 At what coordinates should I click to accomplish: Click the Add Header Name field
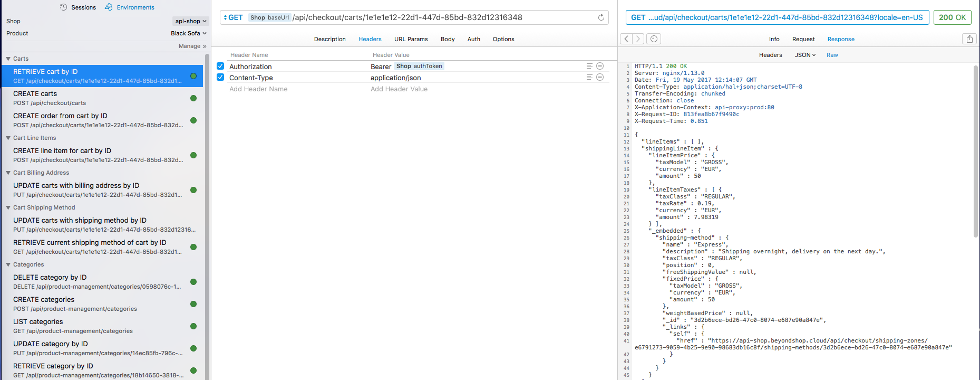point(258,89)
